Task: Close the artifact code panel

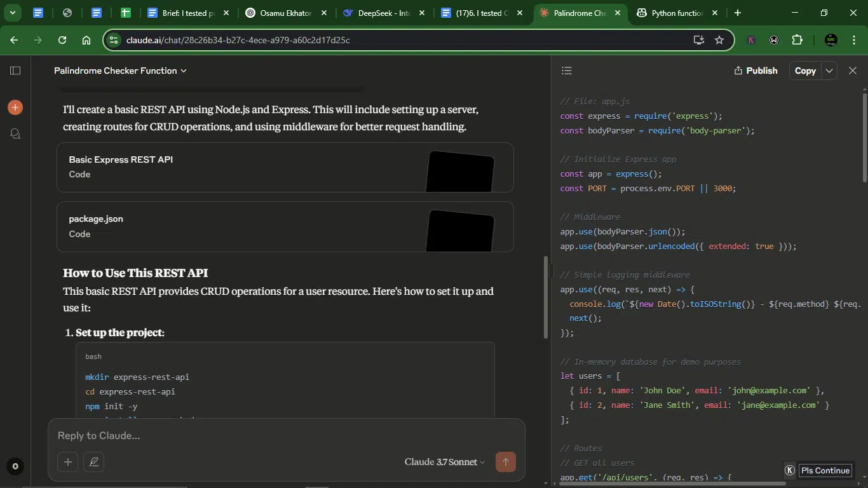Action: pyautogui.click(x=853, y=71)
